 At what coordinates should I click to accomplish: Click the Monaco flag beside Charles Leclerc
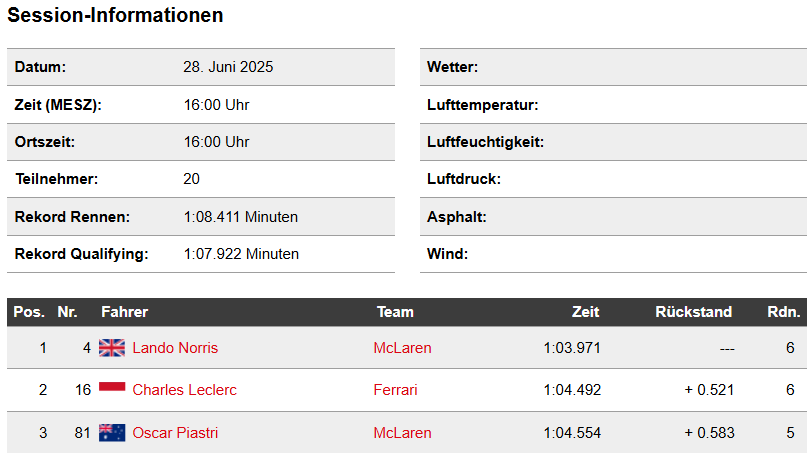click(x=112, y=387)
